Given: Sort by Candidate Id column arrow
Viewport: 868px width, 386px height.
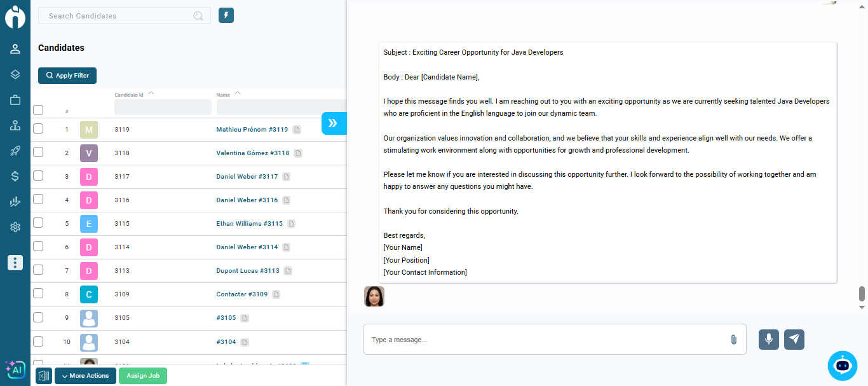Looking at the screenshot, I should click(151, 93).
